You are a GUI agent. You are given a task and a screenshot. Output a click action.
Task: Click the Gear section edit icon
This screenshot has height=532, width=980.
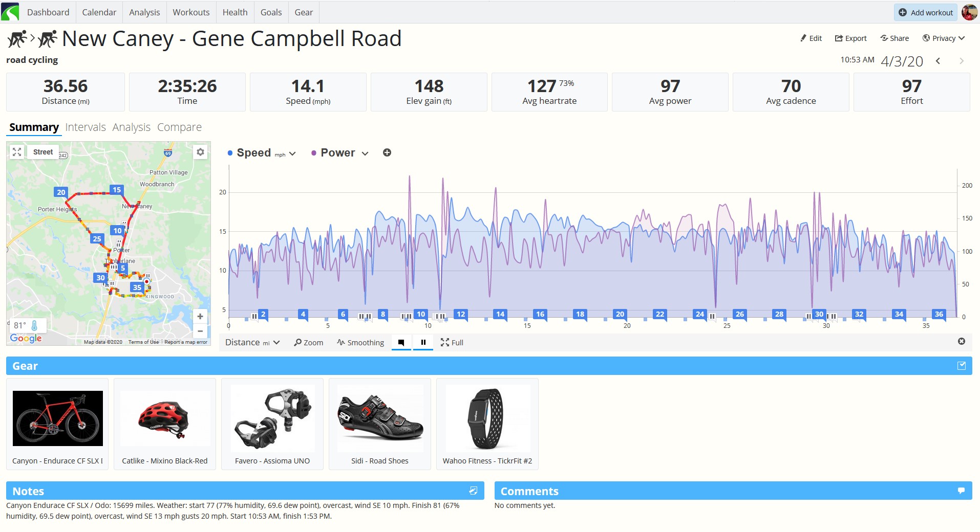pos(962,366)
